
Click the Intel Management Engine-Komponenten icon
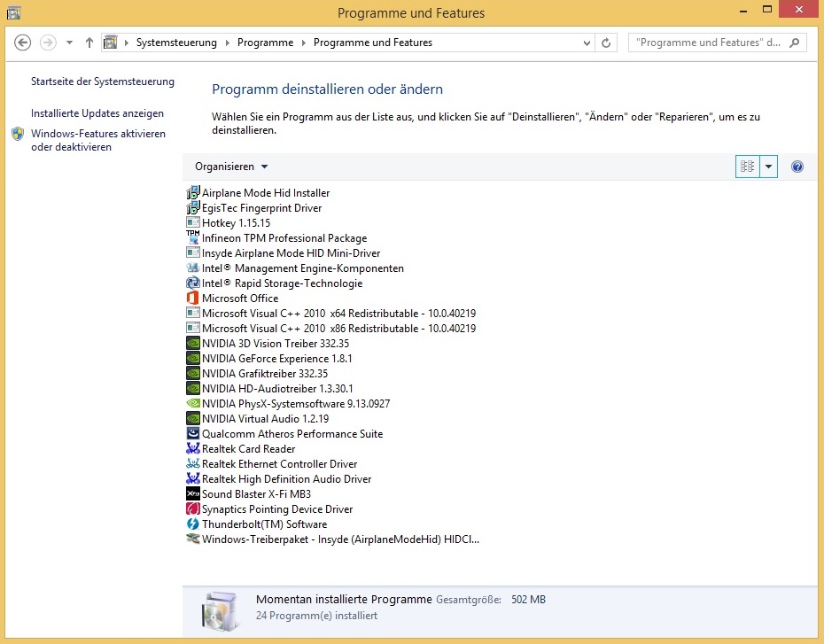pyautogui.click(x=193, y=268)
